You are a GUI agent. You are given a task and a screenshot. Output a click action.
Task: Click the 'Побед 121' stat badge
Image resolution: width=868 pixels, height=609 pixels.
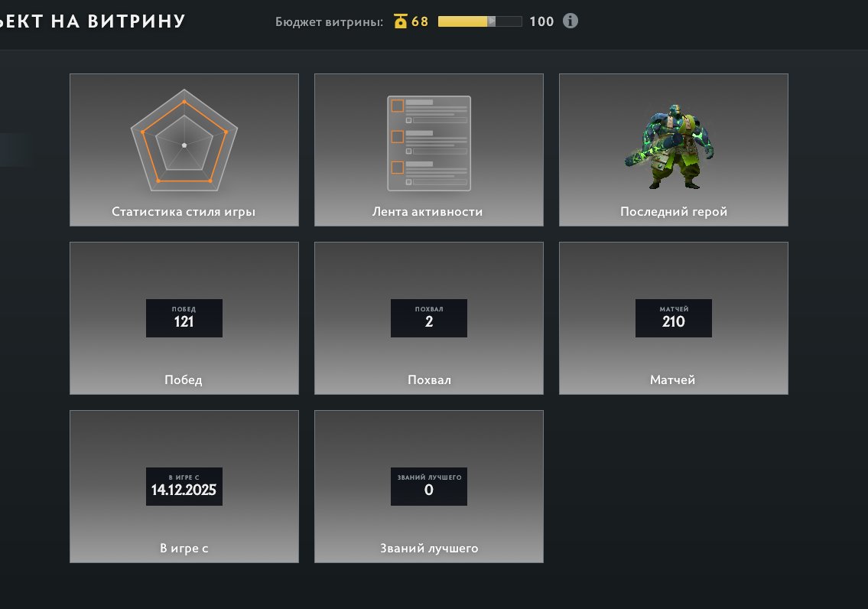[x=184, y=318]
